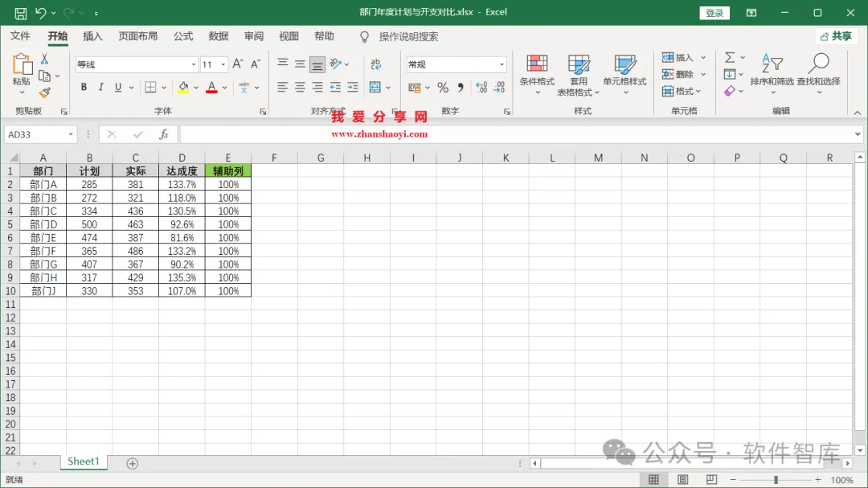Open the 公式 ribbon tab
Viewport: 868px width, 488px height.
click(183, 36)
